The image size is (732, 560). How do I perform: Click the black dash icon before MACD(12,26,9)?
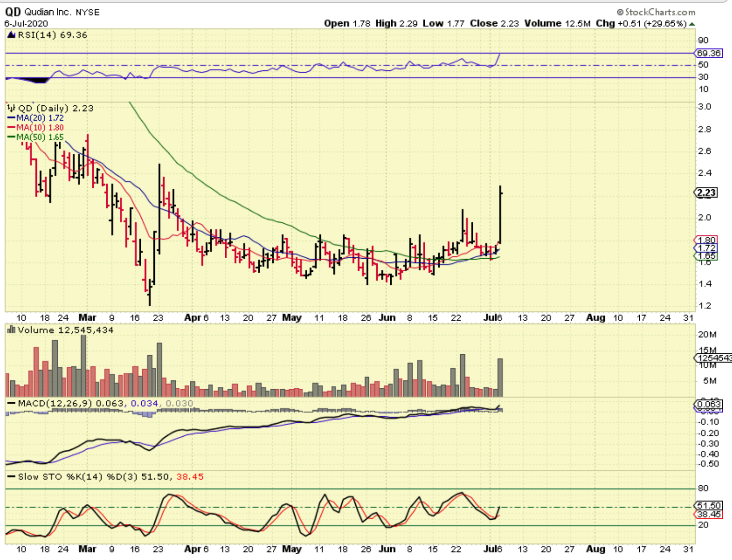tap(12, 403)
